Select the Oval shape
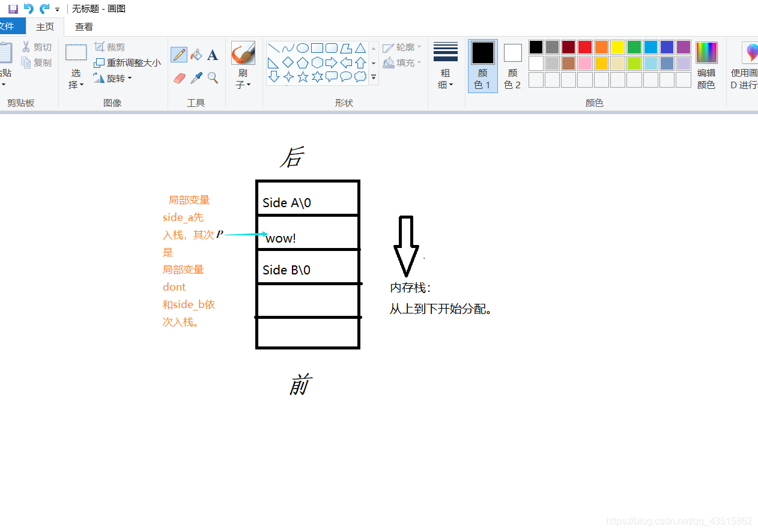This screenshot has height=532, width=758. (x=303, y=48)
